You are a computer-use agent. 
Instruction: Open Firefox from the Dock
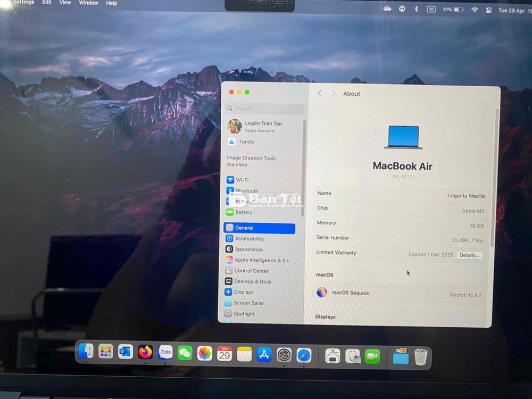(145, 352)
